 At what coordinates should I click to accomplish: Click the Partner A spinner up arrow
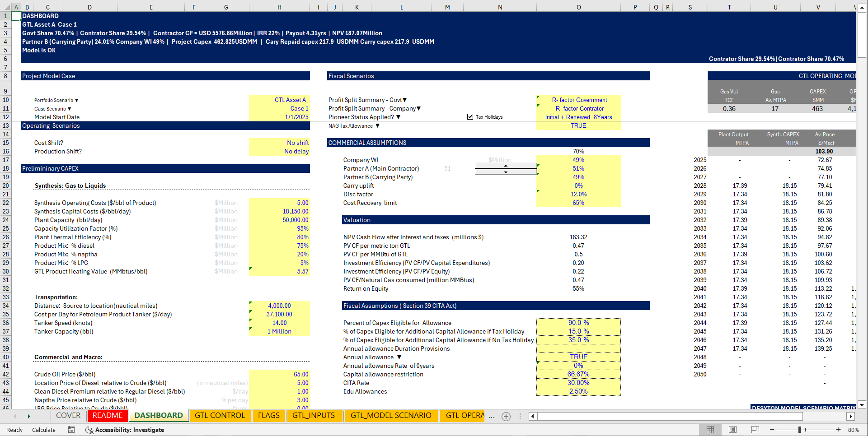pos(506,166)
